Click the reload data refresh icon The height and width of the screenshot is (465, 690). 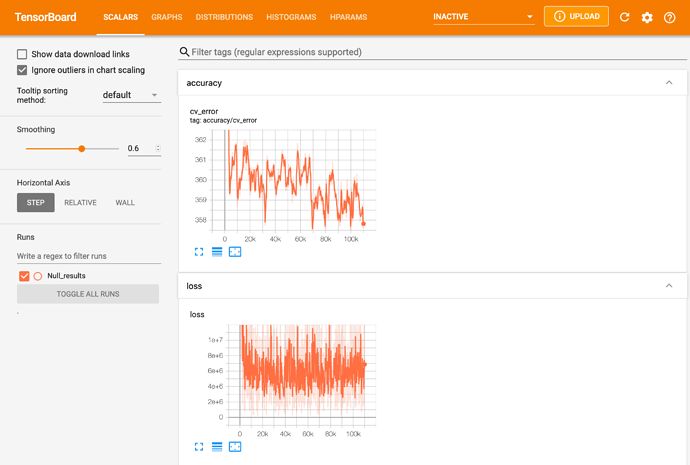tap(625, 18)
